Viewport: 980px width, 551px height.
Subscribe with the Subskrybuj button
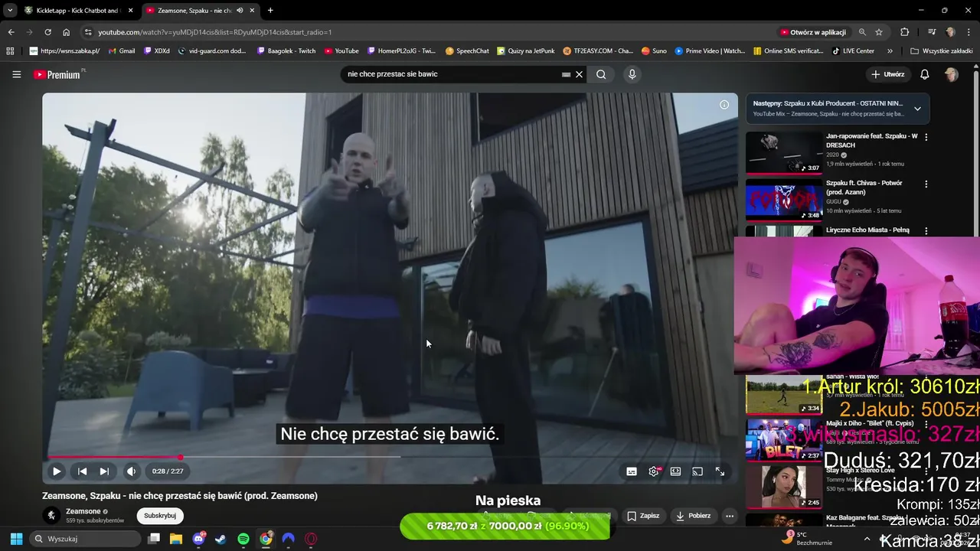[x=160, y=516]
